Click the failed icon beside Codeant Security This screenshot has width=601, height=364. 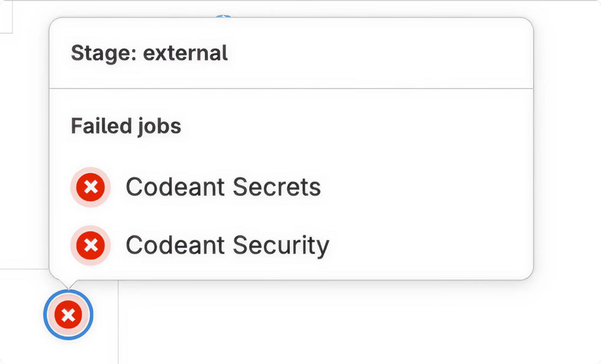(90, 245)
